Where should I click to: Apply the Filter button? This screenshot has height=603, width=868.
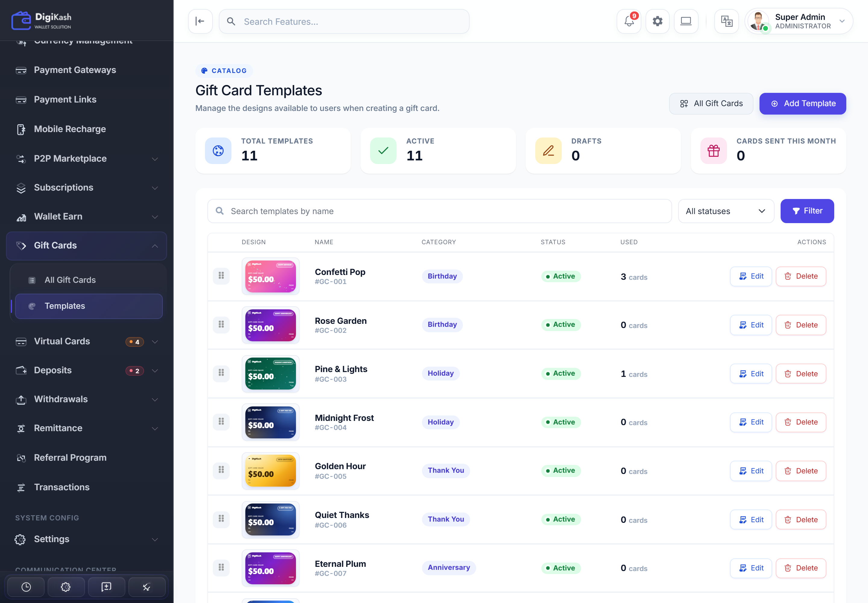click(x=807, y=211)
